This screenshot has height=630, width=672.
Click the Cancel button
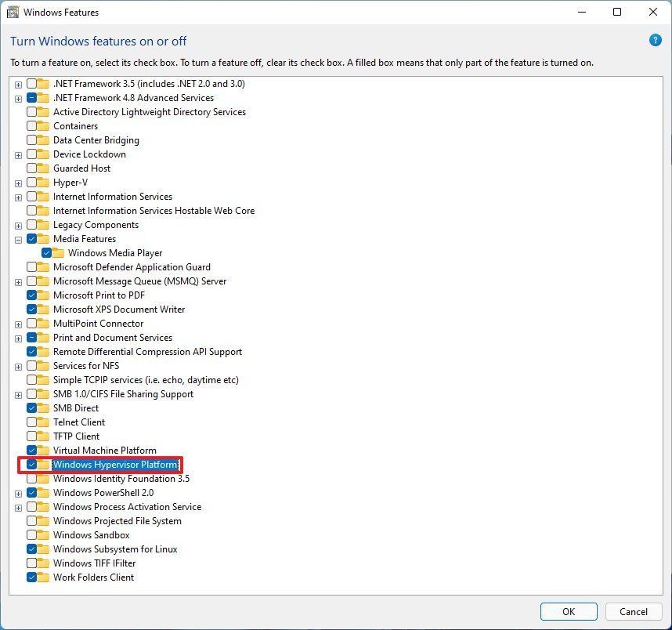pos(633,611)
